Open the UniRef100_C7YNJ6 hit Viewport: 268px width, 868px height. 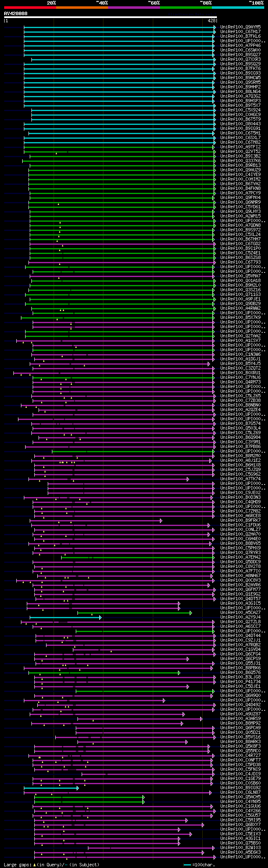[240, 377]
